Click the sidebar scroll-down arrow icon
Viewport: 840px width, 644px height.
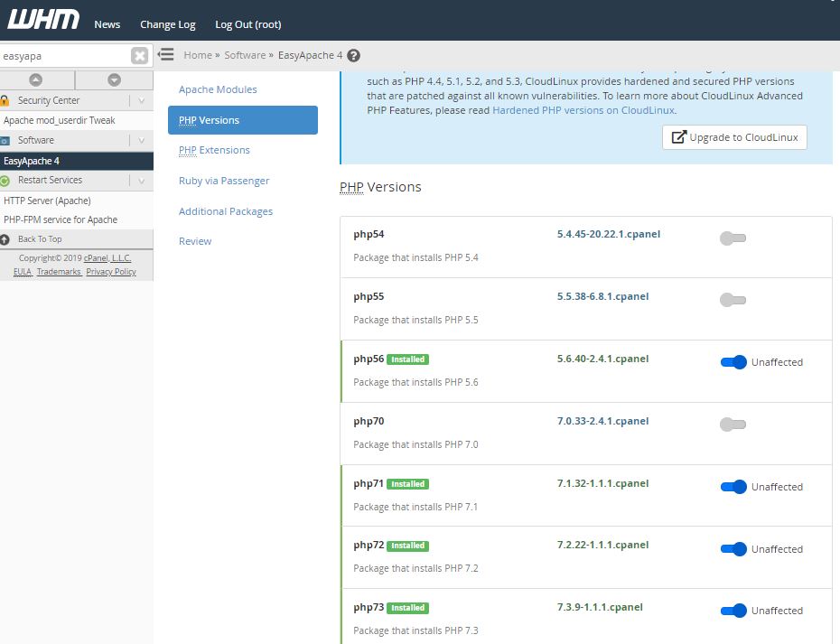coord(114,79)
